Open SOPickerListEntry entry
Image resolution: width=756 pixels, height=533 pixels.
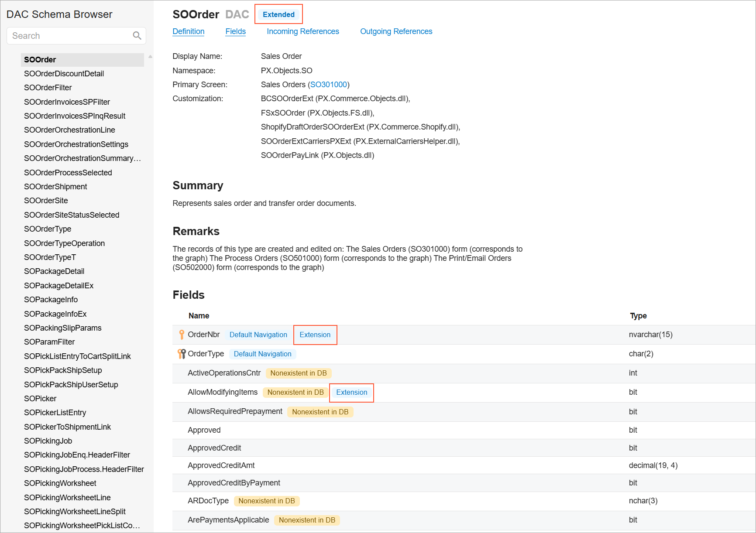[x=55, y=413]
